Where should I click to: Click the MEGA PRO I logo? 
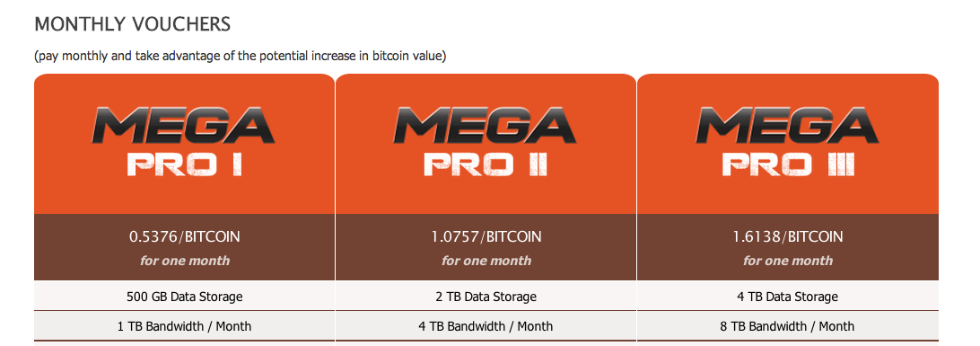click(x=184, y=142)
